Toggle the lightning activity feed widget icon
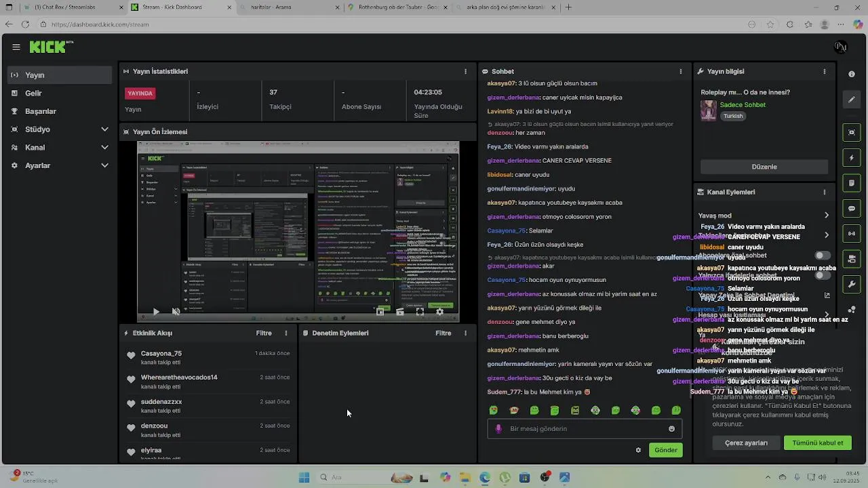 [852, 158]
